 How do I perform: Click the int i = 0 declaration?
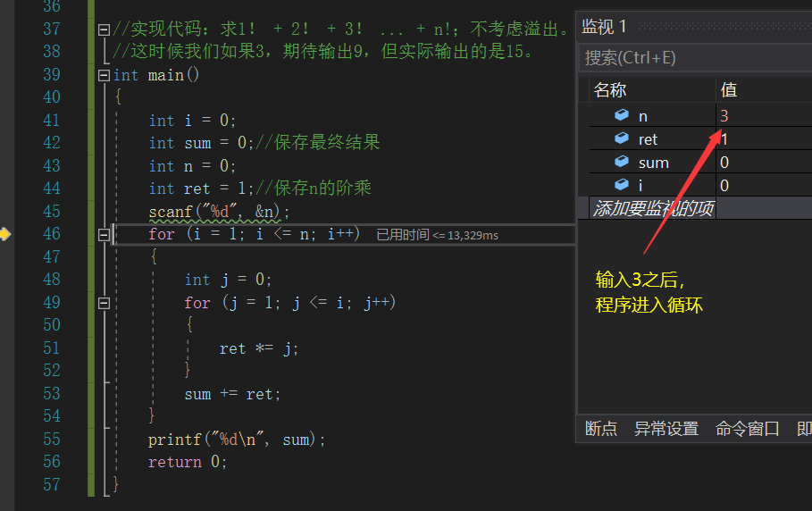click(x=192, y=121)
